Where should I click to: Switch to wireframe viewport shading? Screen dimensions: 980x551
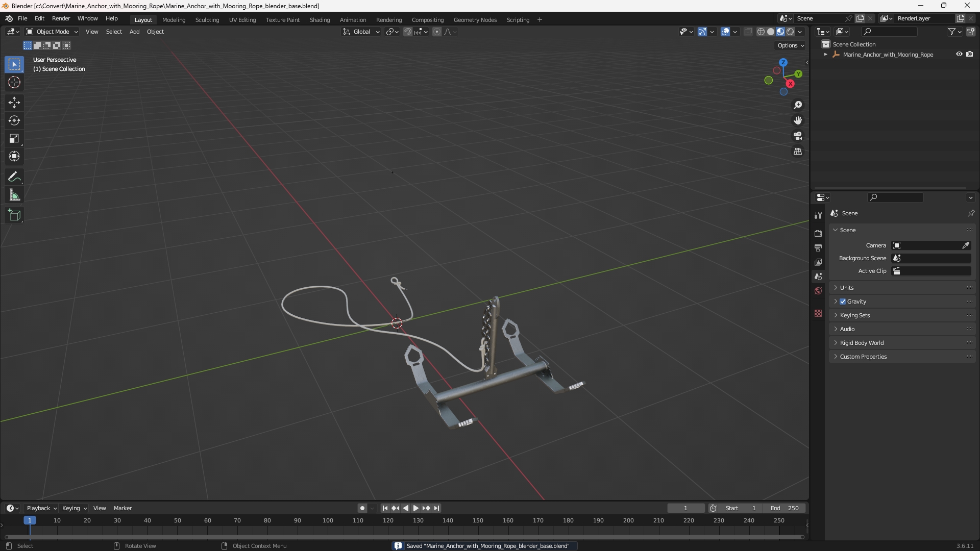[761, 32]
